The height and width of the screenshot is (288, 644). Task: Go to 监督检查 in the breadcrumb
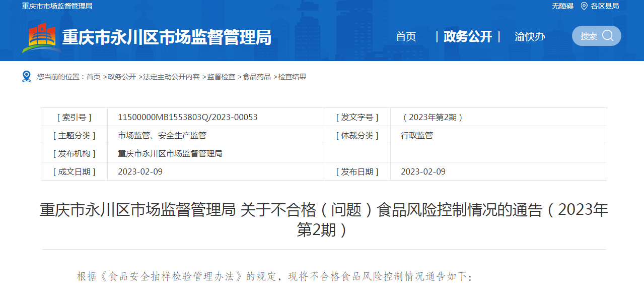click(x=221, y=77)
